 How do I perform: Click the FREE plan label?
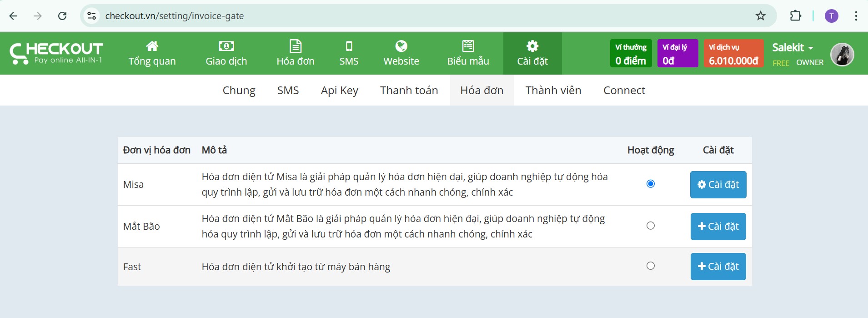coord(781,63)
